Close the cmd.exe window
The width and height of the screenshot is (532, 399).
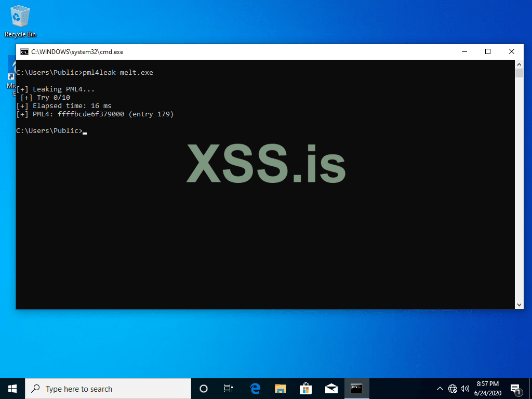point(512,51)
